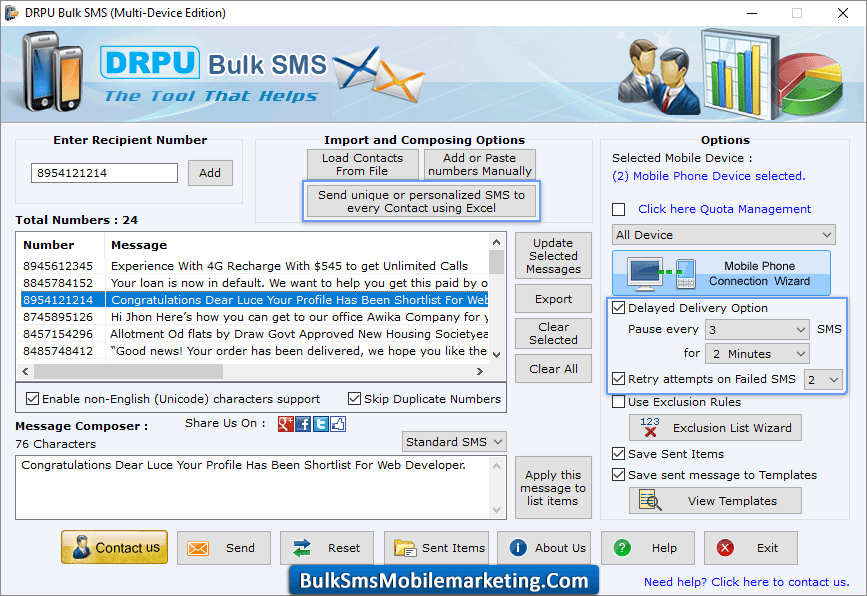The height and width of the screenshot is (596, 867).
Task: Disable non-English Unicode characters support
Action: 33,399
